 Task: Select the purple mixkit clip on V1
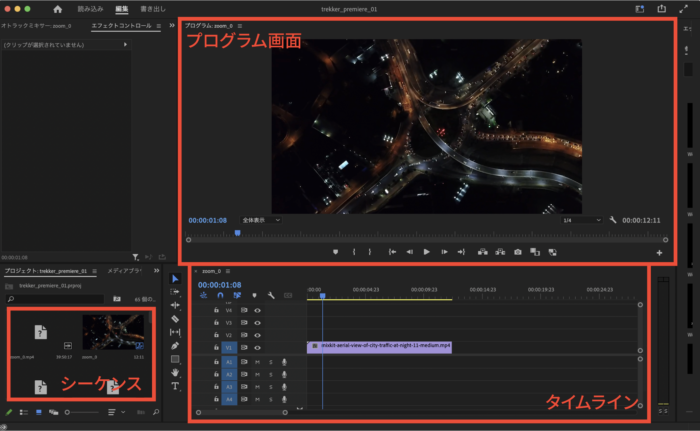tap(379, 347)
